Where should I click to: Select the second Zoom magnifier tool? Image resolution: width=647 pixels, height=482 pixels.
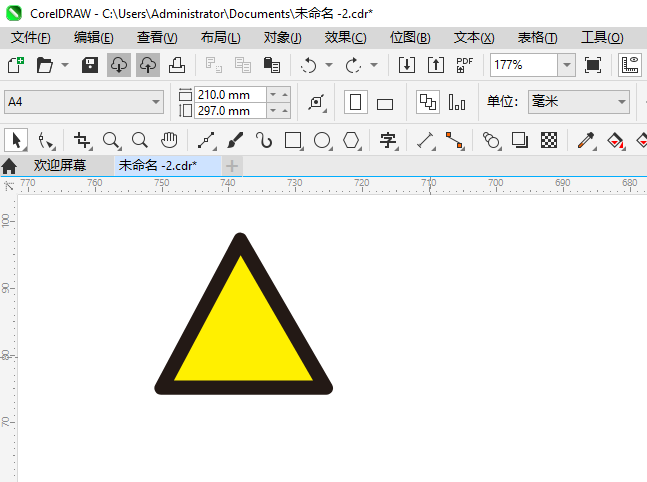click(140, 140)
